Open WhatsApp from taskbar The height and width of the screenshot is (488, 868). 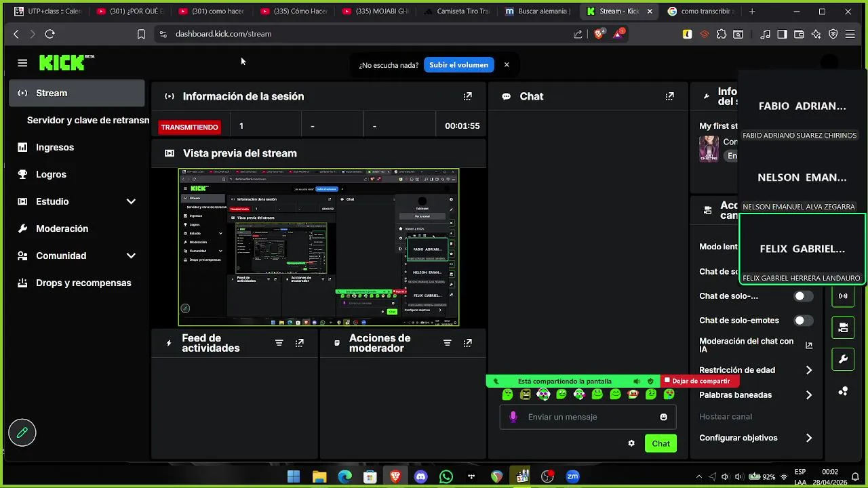click(446, 476)
